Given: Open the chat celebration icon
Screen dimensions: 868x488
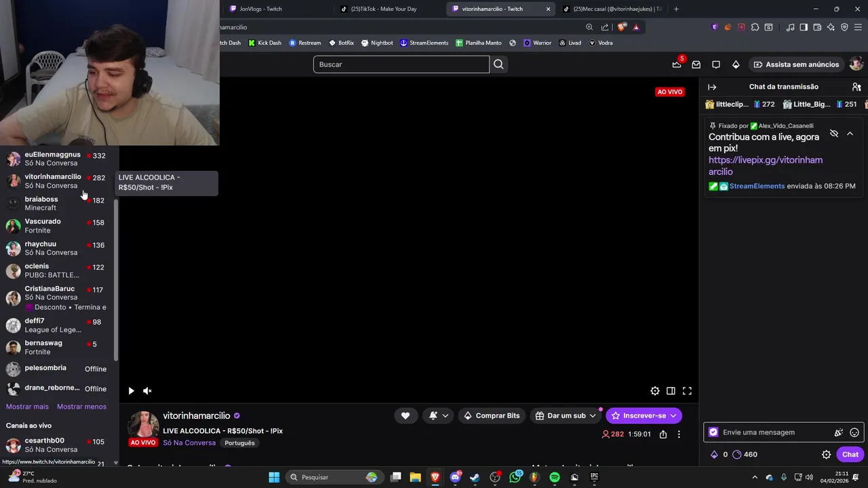Looking at the screenshot, I should click(839, 432).
